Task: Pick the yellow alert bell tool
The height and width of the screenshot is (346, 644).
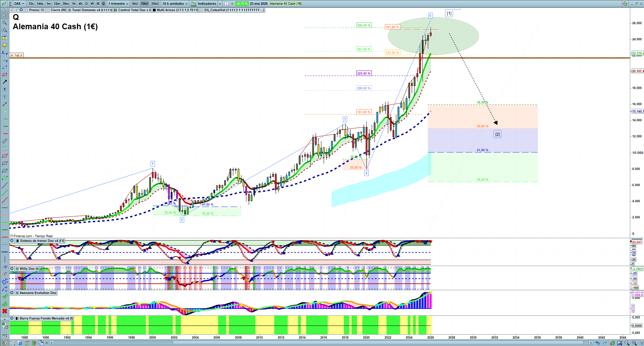Action: 5,45
